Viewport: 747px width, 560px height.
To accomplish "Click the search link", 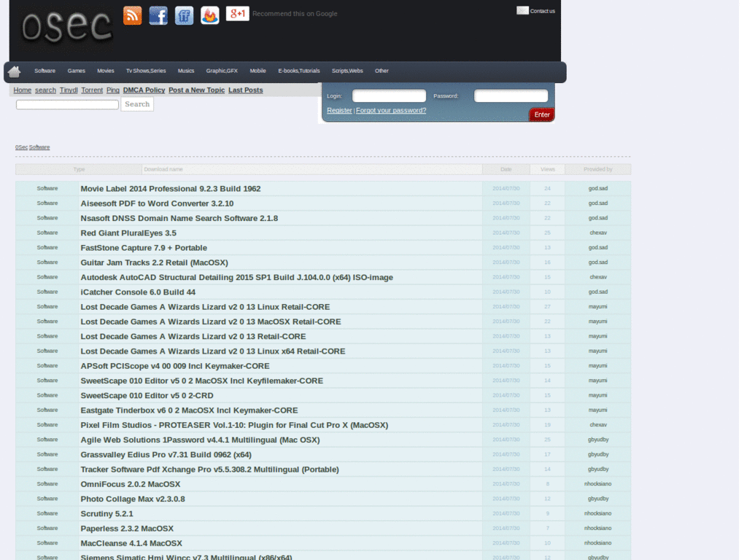I will (45, 90).
